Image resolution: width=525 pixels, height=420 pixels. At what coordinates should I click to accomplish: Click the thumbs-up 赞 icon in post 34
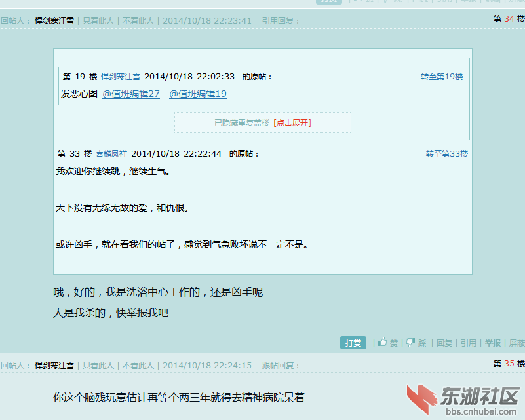click(x=382, y=342)
